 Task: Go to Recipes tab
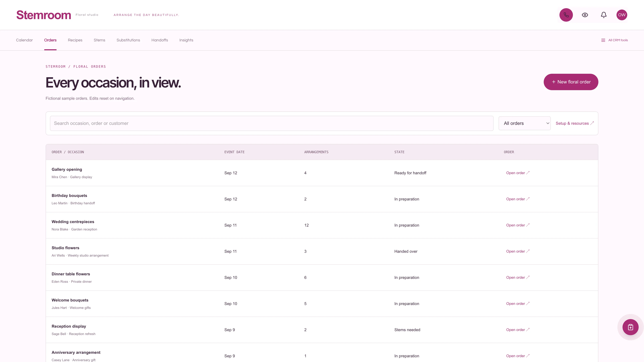click(x=75, y=40)
